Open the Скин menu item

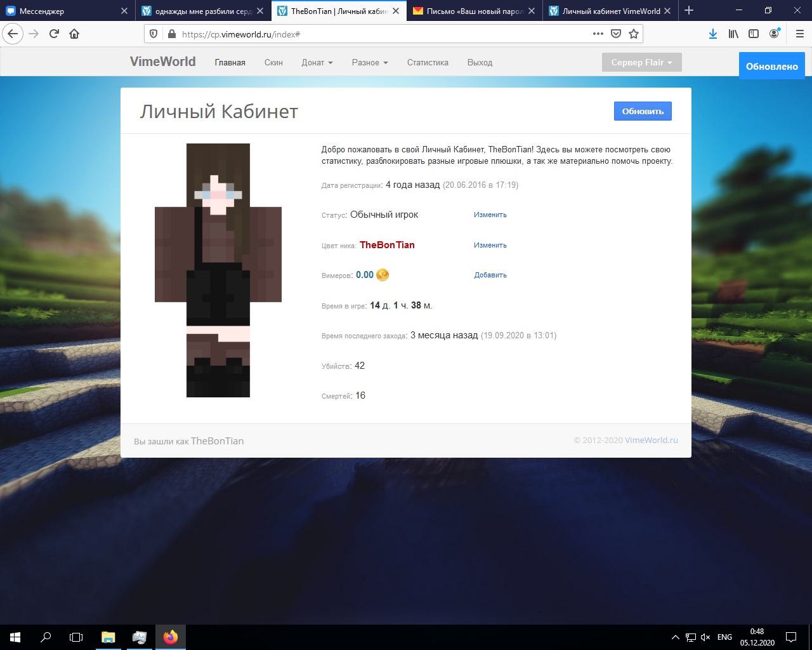coord(273,62)
